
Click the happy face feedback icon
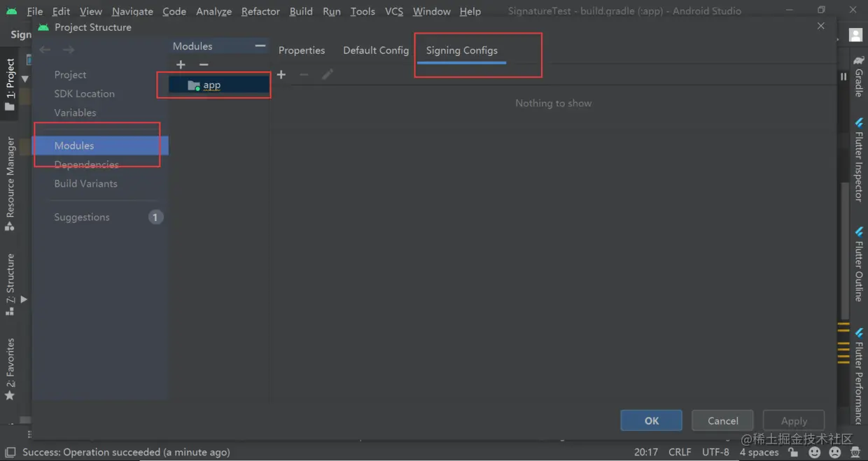coord(815,453)
